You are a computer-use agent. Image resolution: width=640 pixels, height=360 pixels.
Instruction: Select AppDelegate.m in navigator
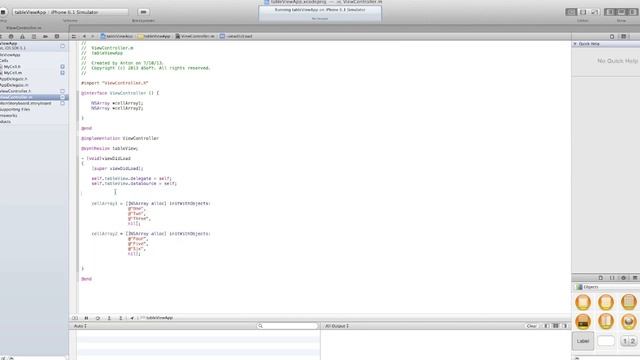click(x=14, y=85)
